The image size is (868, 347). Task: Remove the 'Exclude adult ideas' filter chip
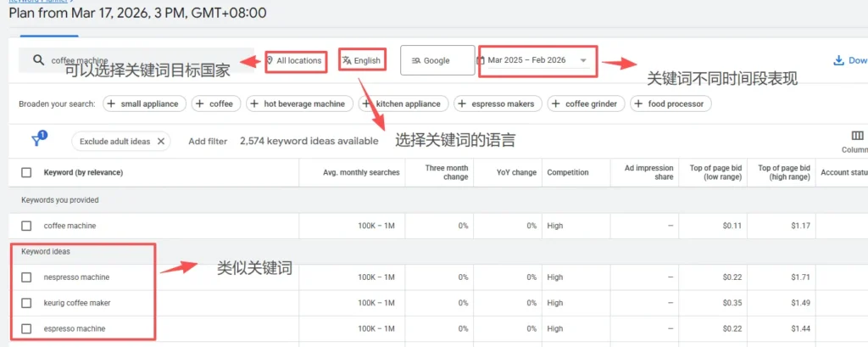pos(161,141)
